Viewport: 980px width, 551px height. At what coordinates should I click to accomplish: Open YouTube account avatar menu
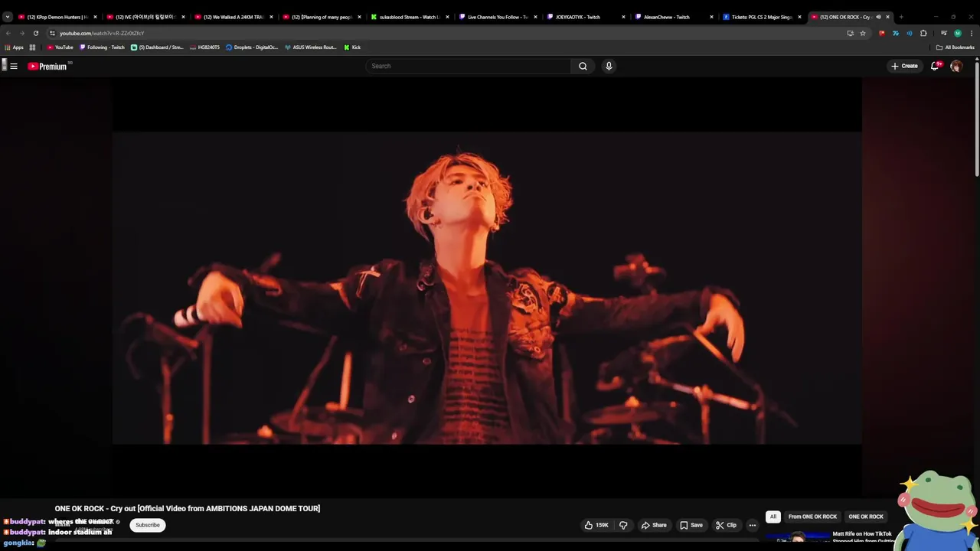coord(956,66)
